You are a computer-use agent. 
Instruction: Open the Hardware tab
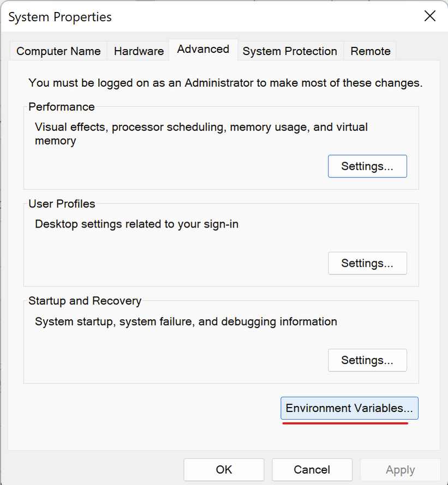click(x=139, y=51)
